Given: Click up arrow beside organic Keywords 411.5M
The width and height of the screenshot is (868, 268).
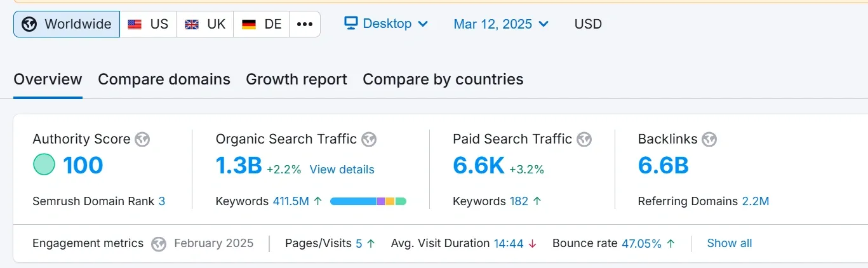Looking at the screenshot, I should pos(318,201).
